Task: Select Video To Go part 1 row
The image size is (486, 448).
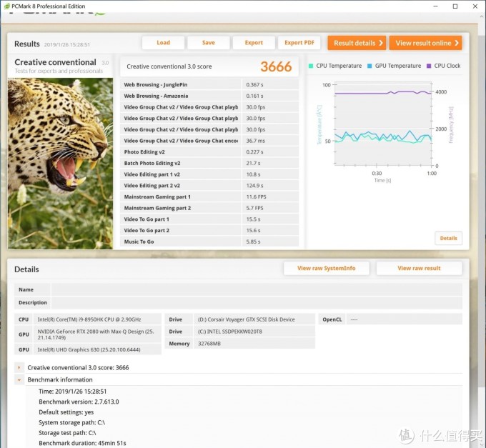Action: [x=209, y=219]
